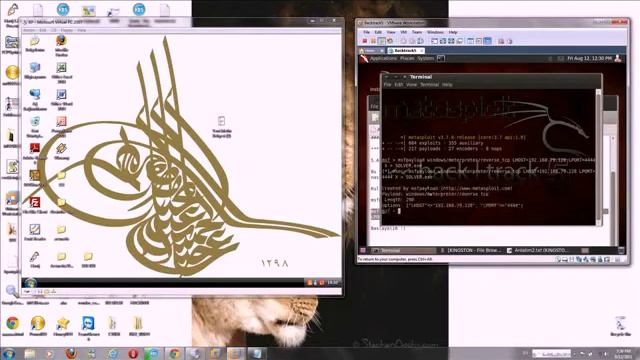Open FileZilla Client icon on XP virtual desktop
This screenshot has width=640, height=360.
(35, 202)
